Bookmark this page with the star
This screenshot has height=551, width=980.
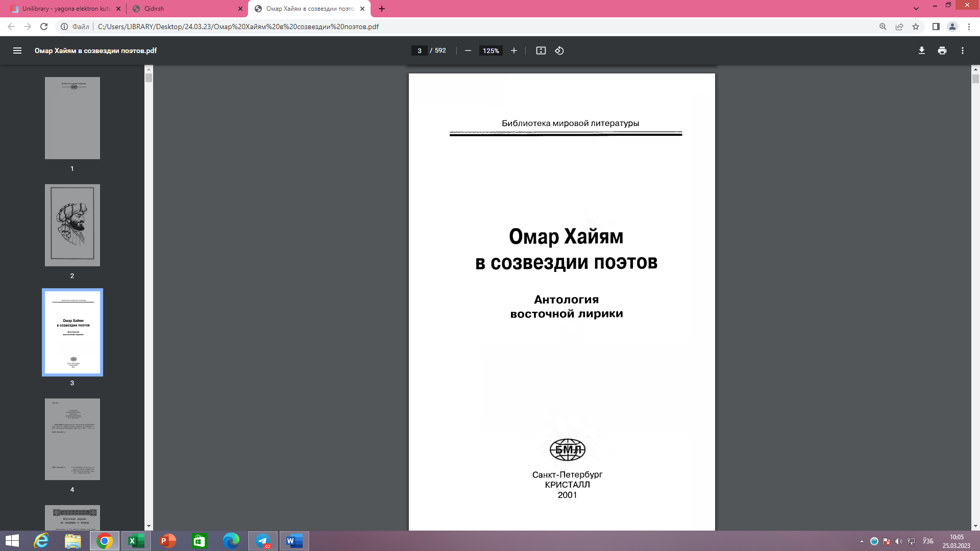(x=916, y=27)
